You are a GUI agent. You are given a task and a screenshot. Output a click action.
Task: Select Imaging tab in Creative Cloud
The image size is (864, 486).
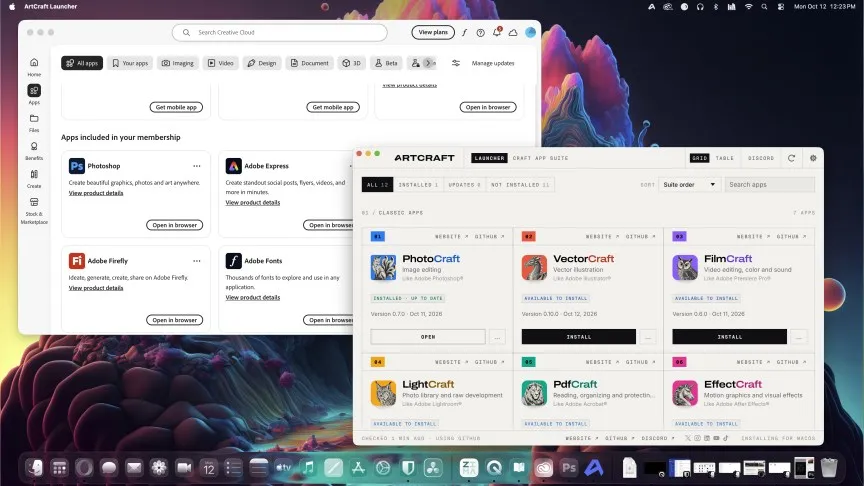pos(177,63)
